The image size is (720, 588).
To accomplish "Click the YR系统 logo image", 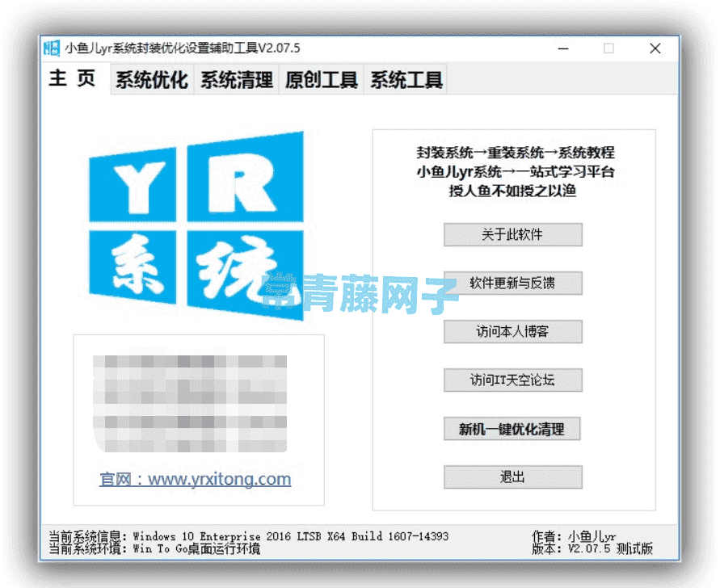I will point(196,225).
